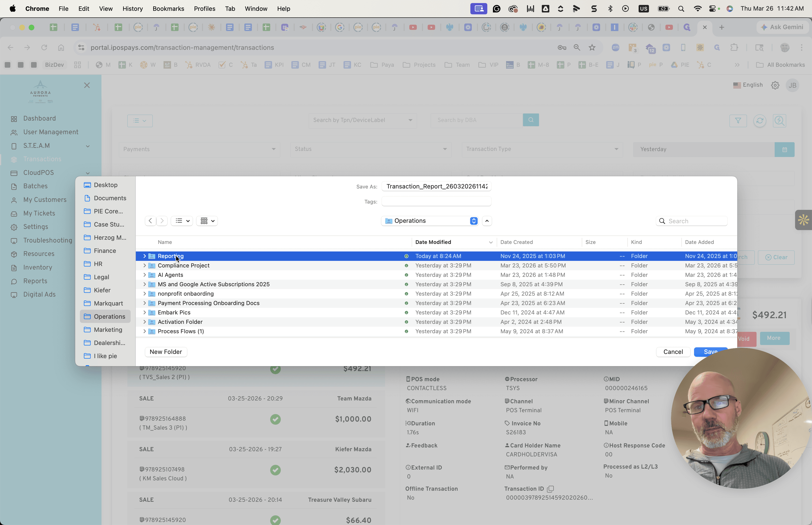Viewport: 812px width, 525px height.
Task: Click More button on transaction details
Action: [774, 338]
